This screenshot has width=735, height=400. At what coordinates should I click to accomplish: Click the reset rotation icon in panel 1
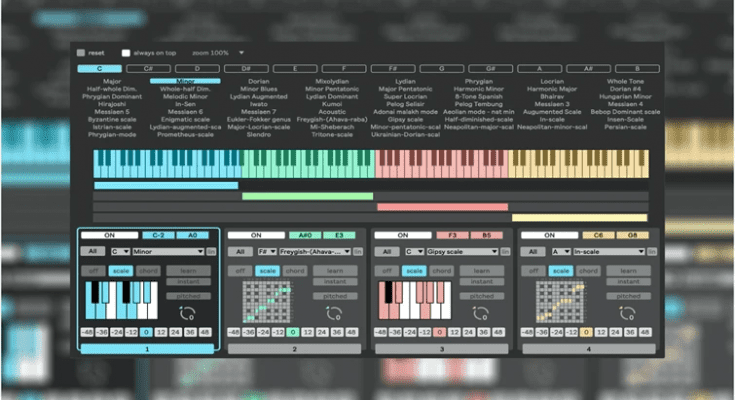(183, 313)
